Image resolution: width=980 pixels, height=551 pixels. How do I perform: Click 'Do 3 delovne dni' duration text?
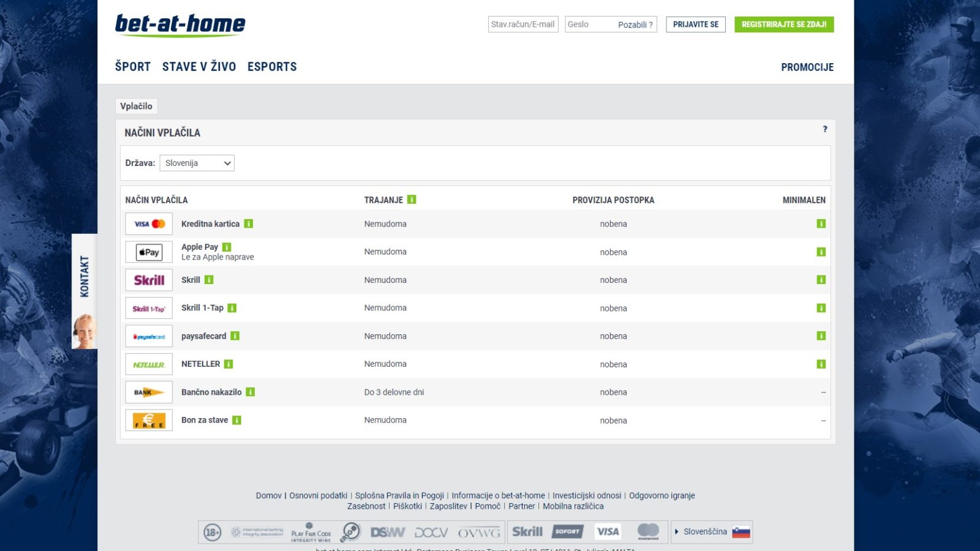click(394, 392)
